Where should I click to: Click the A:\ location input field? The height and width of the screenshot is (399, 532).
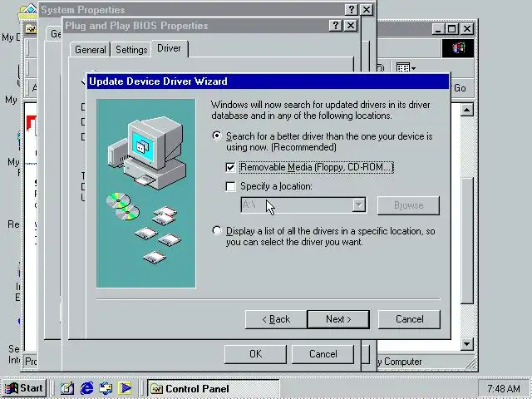point(297,205)
